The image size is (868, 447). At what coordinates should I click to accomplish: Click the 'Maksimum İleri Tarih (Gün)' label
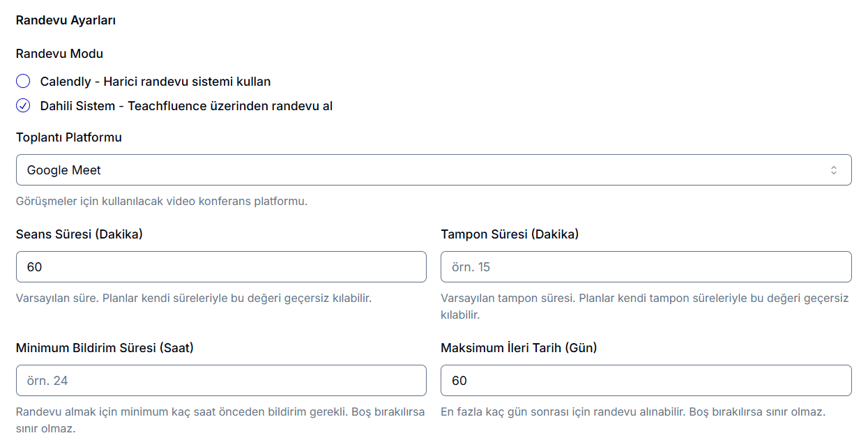click(x=519, y=348)
